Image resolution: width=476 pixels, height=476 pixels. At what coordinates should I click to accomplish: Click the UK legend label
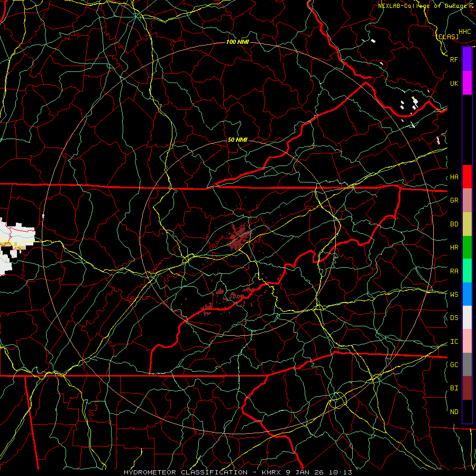[x=454, y=83]
